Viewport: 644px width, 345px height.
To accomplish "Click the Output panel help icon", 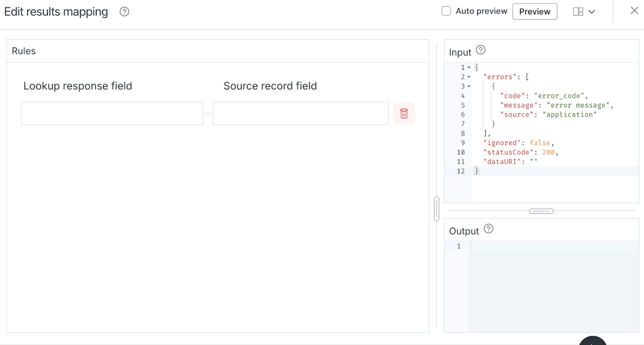I will (x=489, y=229).
